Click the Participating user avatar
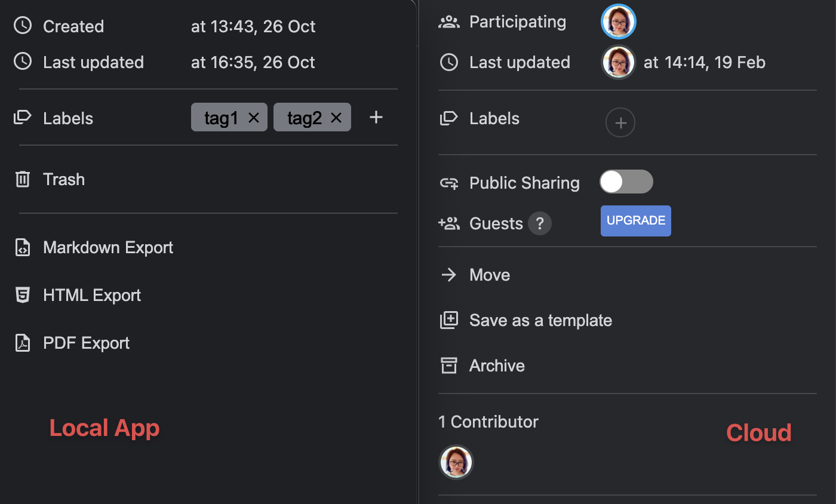Viewport: 836px width, 504px height. click(x=618, y=21)
